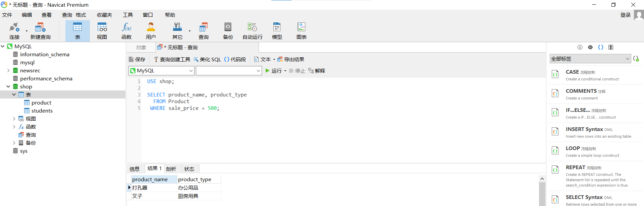Open the Connection toolbar icon
Viewport: 644px width, 206px height.
click(14, 30)
